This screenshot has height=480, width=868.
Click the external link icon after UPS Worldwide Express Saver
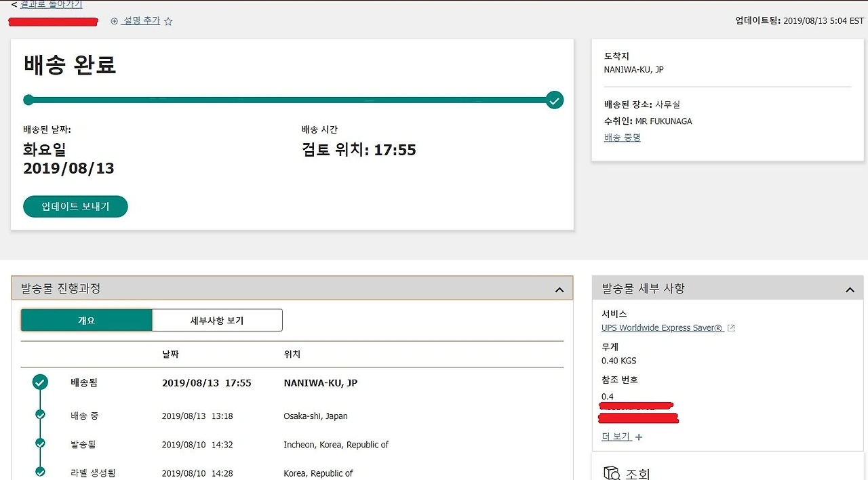(x=730, y=327)
